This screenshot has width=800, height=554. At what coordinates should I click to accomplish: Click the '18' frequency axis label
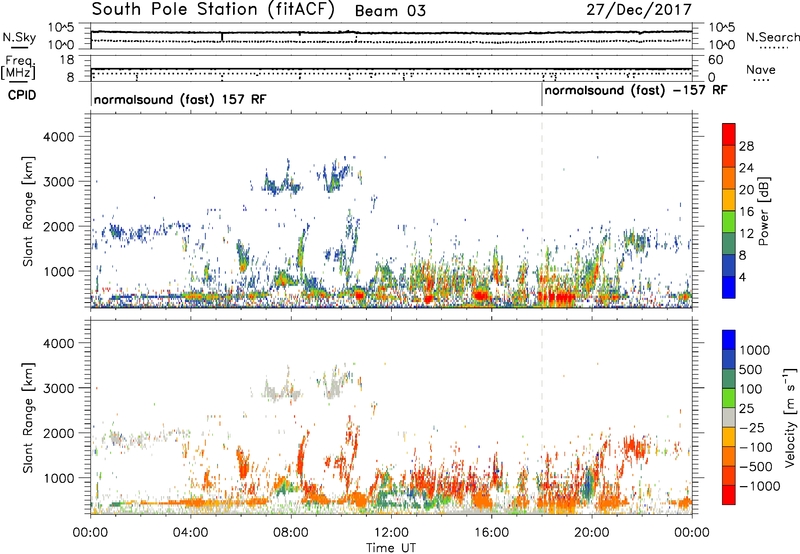pyautogui.click(x=67, y=60)
